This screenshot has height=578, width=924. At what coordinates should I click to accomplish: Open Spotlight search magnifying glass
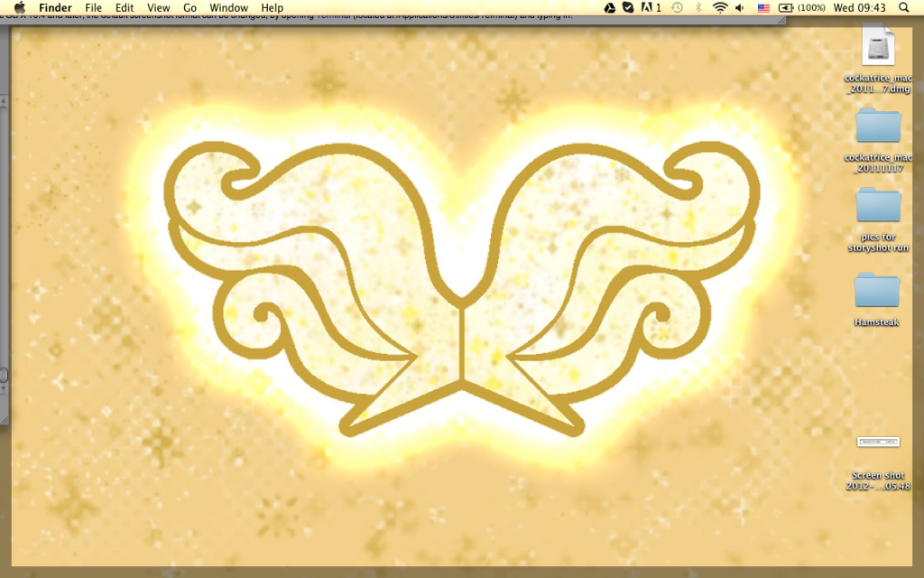(x=903, y=8)
